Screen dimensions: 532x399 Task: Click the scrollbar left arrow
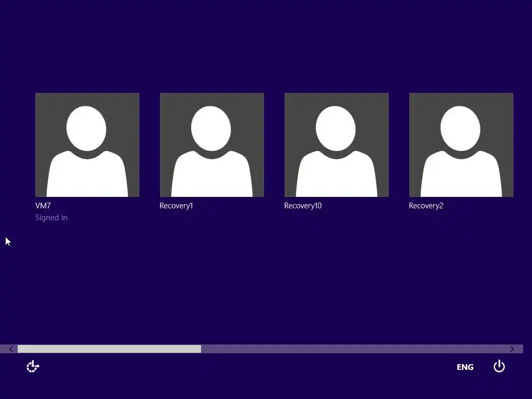pos(11,349)
